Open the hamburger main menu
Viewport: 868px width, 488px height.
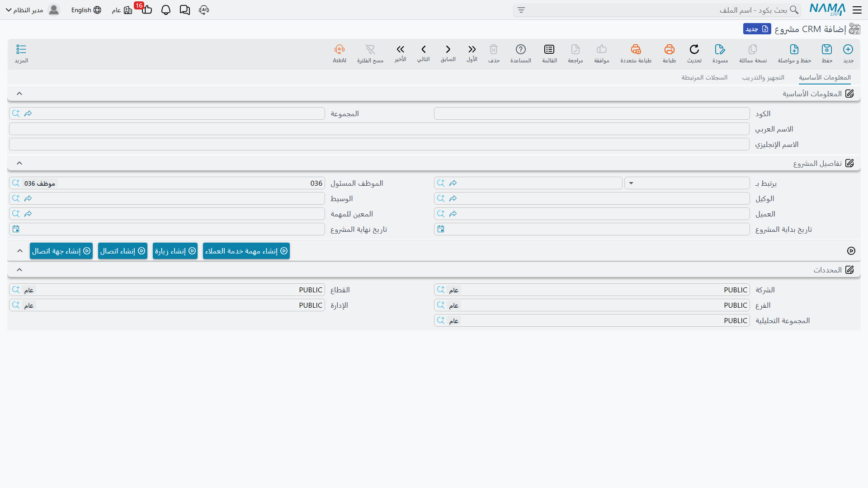pos(857,10)
